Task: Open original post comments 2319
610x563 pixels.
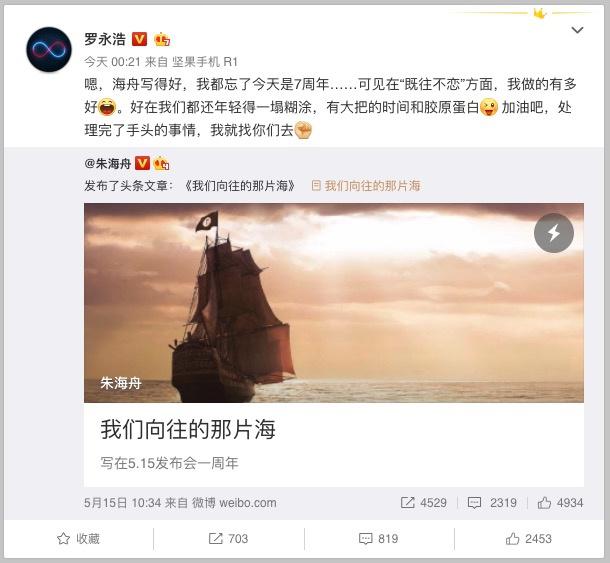Action: point(492,503)
